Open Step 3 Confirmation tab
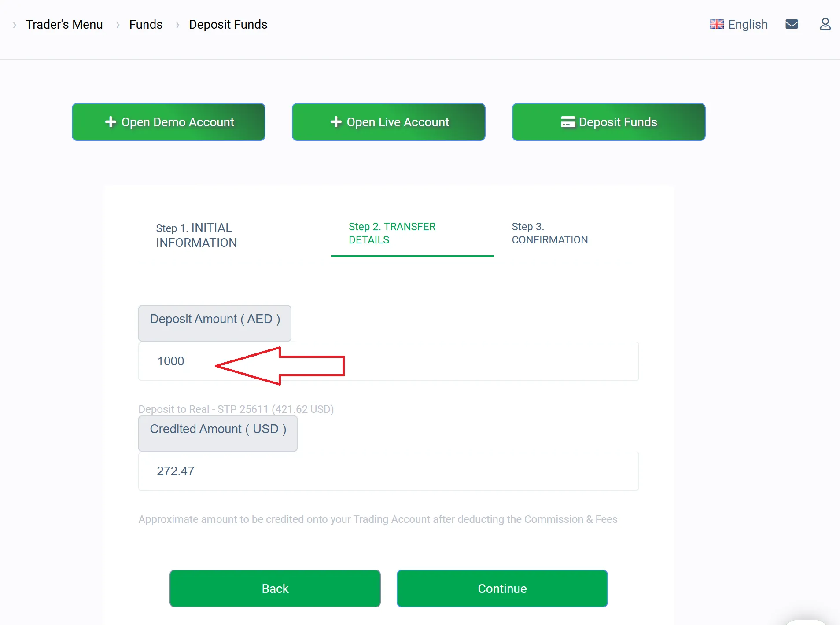This screenshot has height=625, width=840. click(549, 233)
